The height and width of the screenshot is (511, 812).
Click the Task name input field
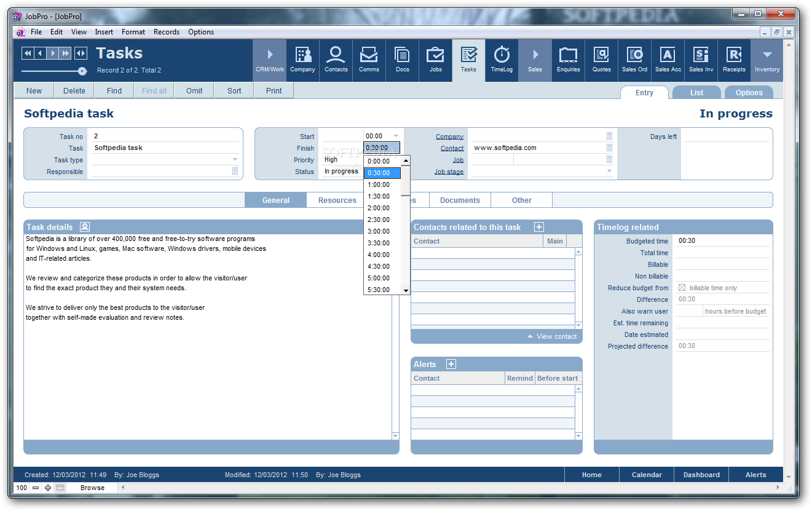click(165, 148)
